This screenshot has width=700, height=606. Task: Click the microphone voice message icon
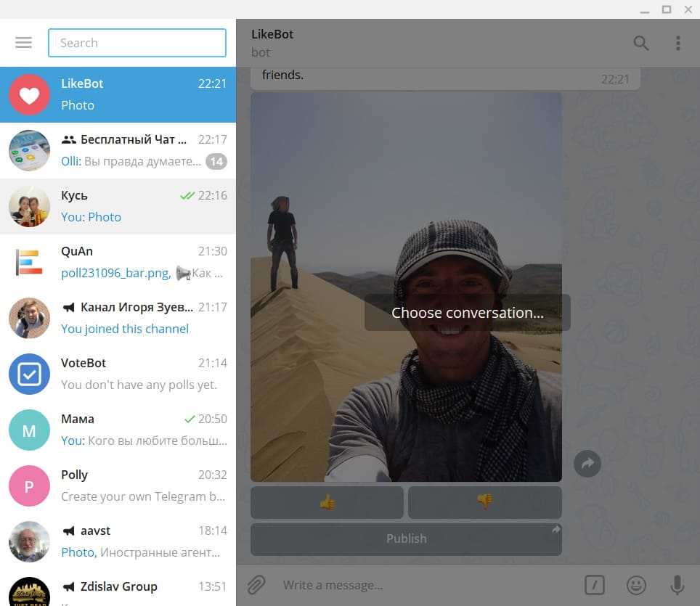pyautogui.click(x=677, y=585)
